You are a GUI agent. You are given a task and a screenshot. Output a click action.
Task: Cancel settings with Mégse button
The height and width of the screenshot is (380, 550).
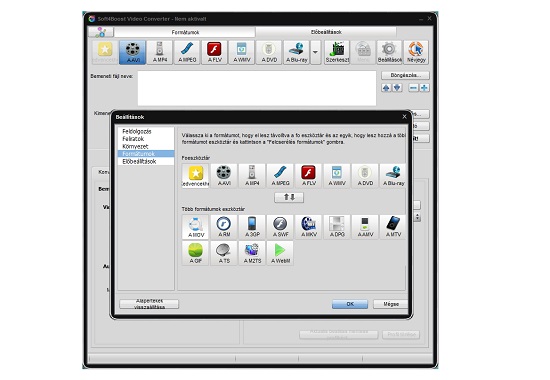point(390,304)
